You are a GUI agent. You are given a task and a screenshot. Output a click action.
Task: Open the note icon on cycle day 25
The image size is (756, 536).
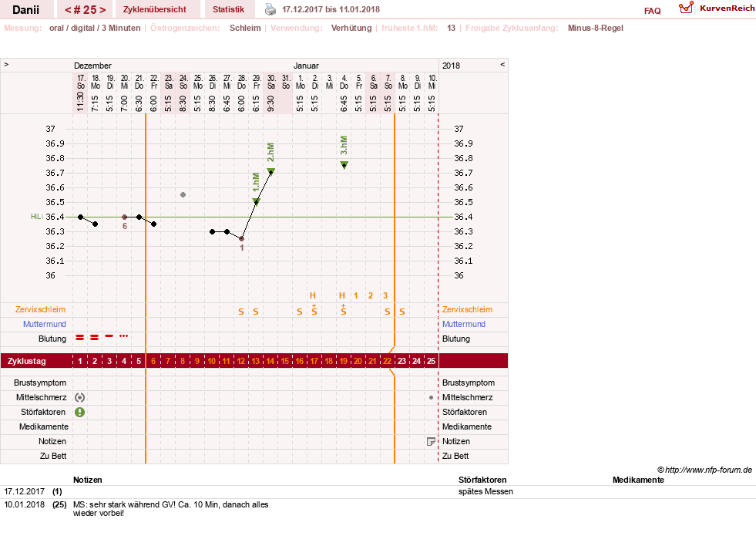[x=431, y=441]
